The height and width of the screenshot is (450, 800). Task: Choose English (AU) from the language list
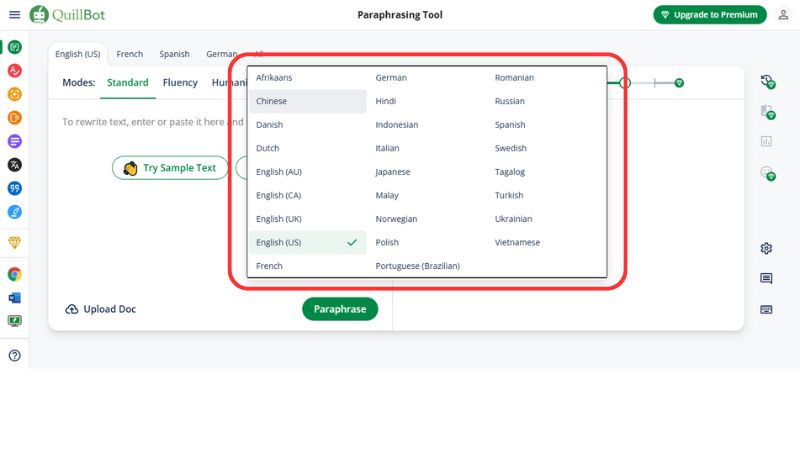point(308,172)
